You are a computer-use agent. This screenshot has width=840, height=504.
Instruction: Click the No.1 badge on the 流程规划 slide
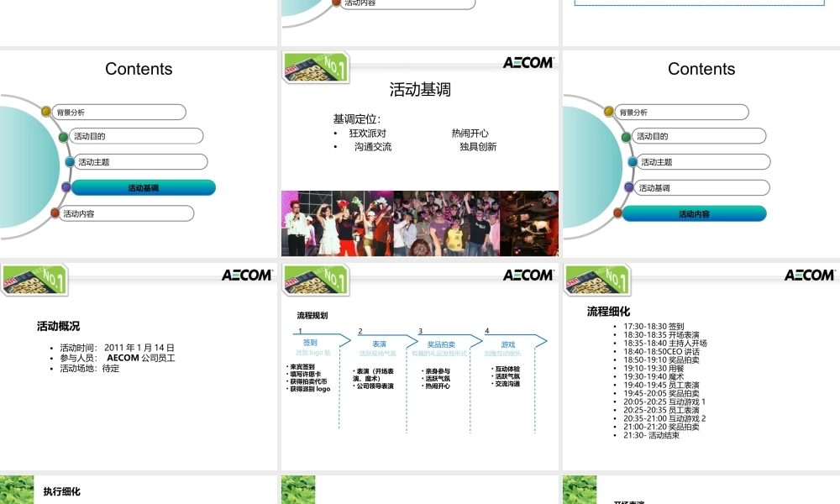[316, 279]
